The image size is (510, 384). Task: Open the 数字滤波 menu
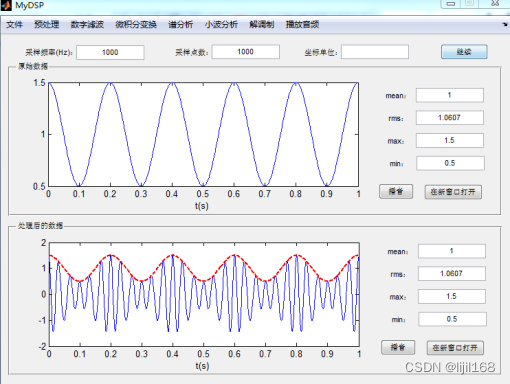tap(87, 24)
